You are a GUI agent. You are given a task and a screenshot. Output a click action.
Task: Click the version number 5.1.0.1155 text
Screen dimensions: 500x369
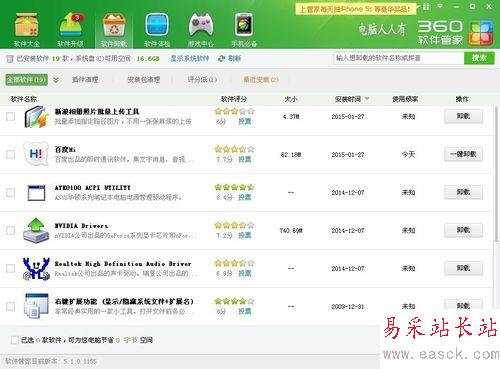(80, 361)
